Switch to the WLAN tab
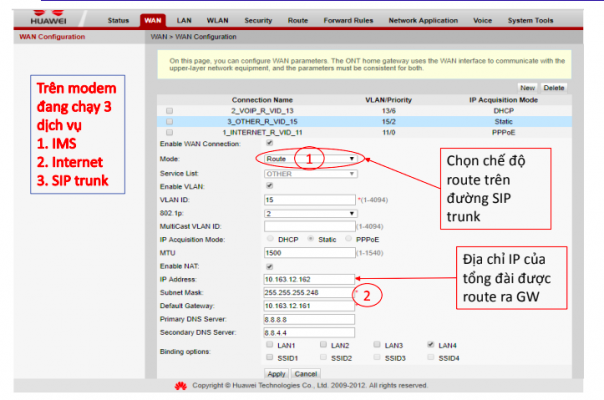 tap(217, 20)
